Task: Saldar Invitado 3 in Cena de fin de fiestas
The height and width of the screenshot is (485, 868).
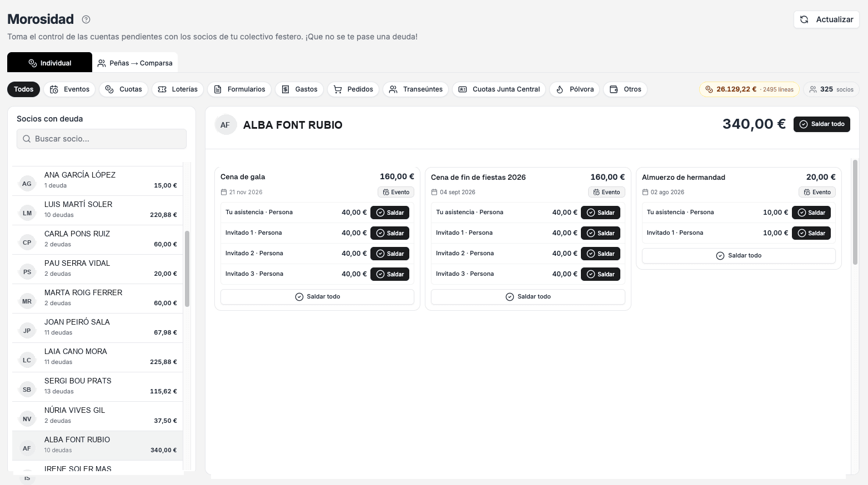Action: (600, 274)
